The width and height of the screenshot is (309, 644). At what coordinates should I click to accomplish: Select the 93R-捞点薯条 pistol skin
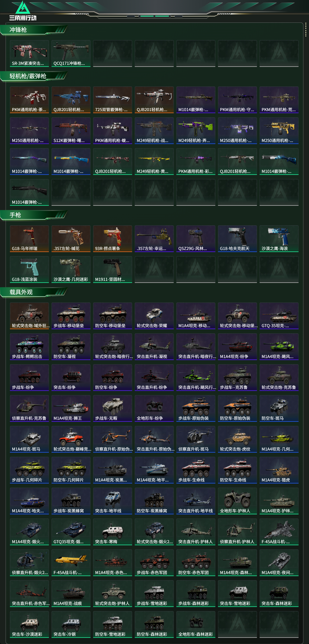[x=113, y=238]
